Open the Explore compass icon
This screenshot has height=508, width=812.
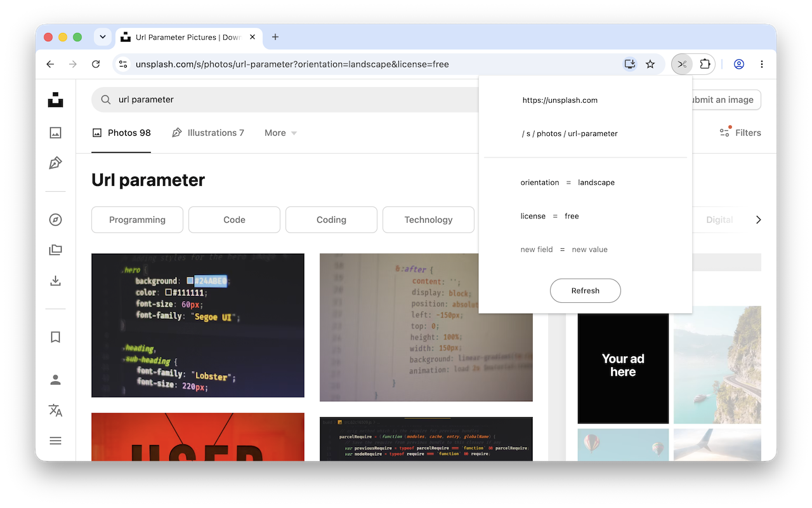(56, 220)
